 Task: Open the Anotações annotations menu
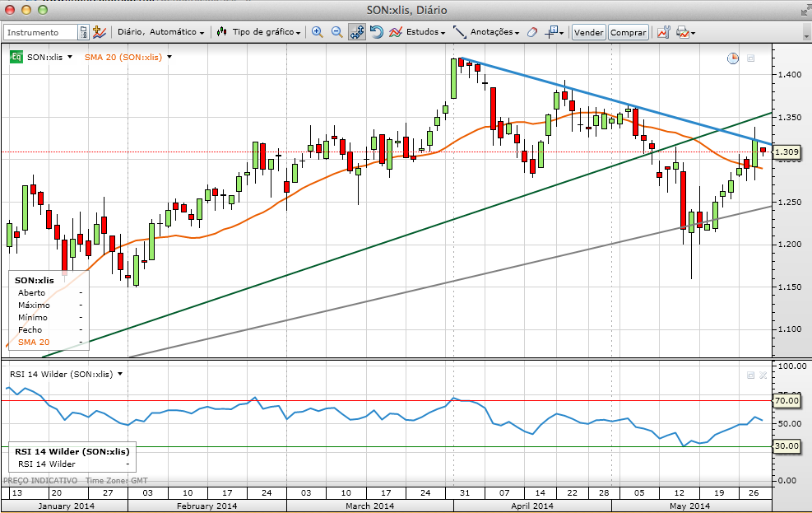(x=486, y=32)
